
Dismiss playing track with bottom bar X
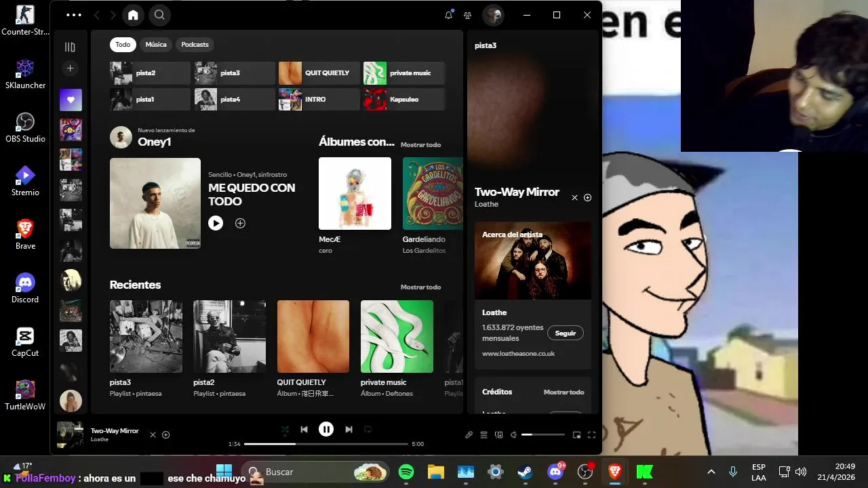(x=153, y=435)
